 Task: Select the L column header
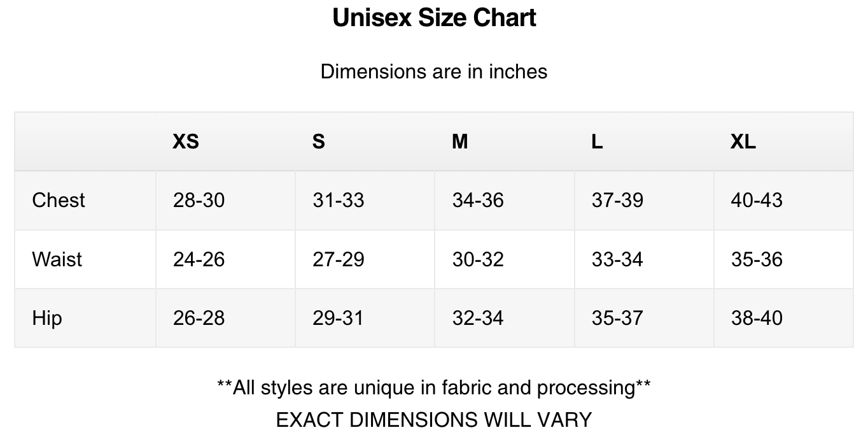[597, 141]
